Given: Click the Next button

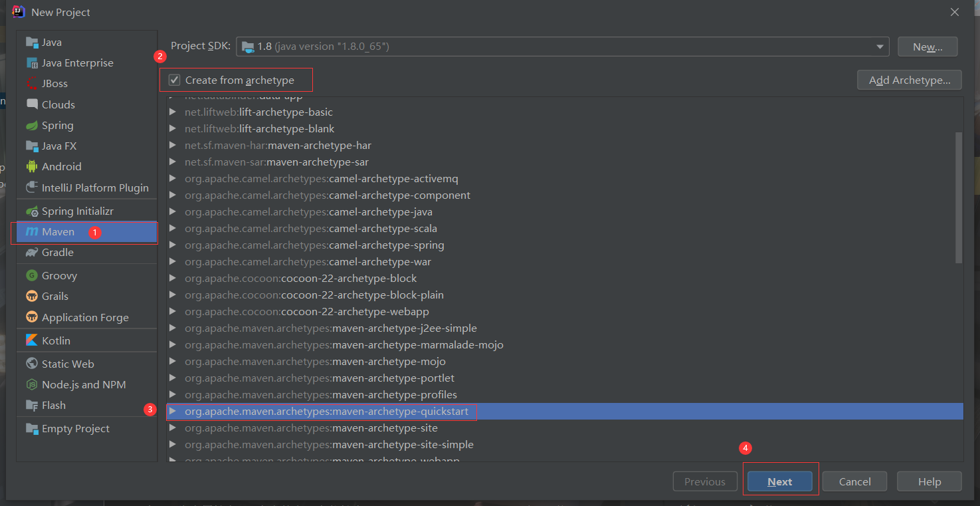Looking at the screenshot, I should coord(780,481).
